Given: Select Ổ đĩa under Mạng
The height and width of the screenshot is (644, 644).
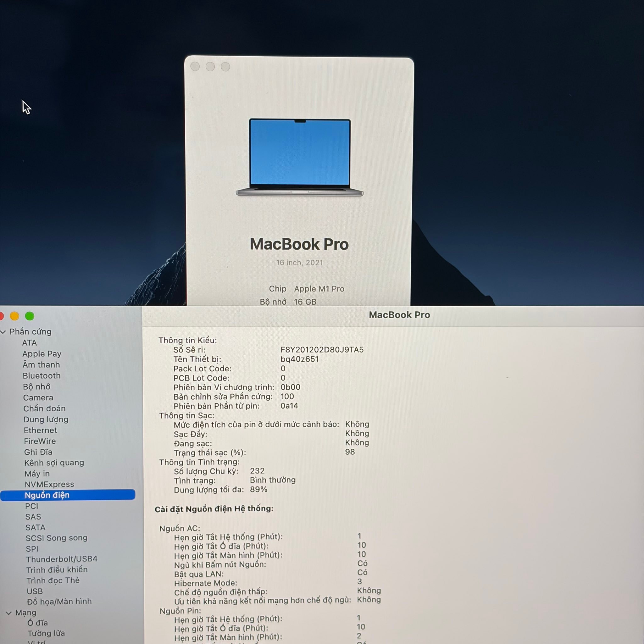Looking at the screenshot, I should click(x=38, y=623).
